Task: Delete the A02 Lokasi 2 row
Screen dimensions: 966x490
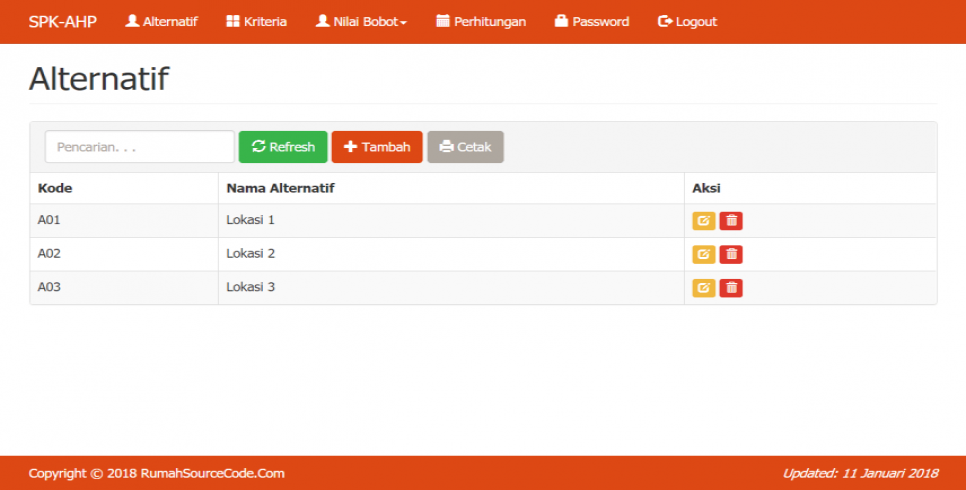Action: [731, 254]
